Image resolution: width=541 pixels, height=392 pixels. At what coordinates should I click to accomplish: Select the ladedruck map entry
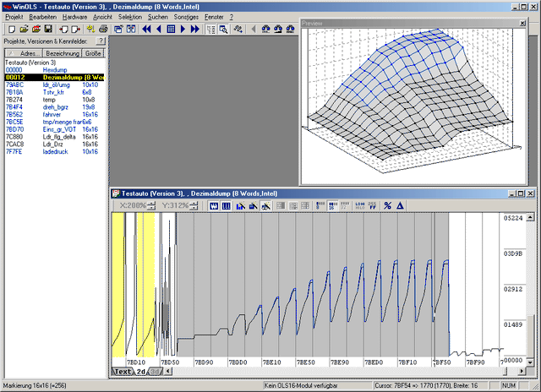55,152
